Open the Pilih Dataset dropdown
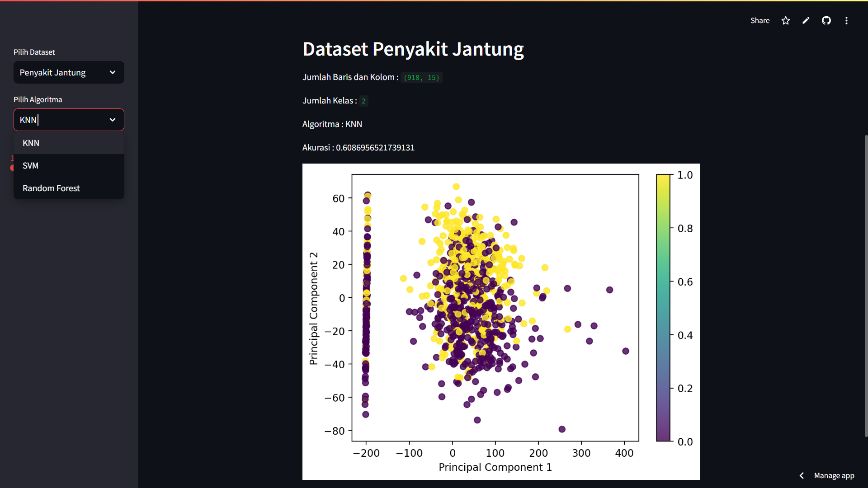The width and height of the screenshot is (868, 488). click(69, 72)
